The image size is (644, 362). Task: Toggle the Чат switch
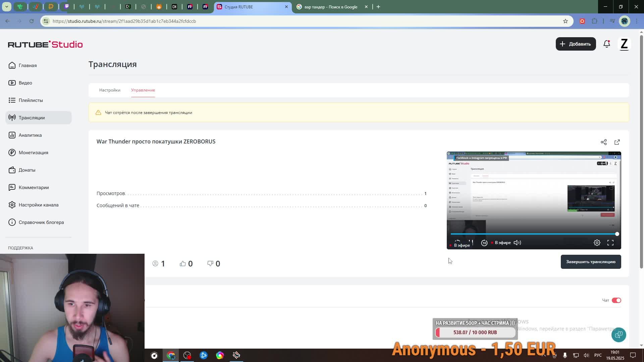click(616, 300)
